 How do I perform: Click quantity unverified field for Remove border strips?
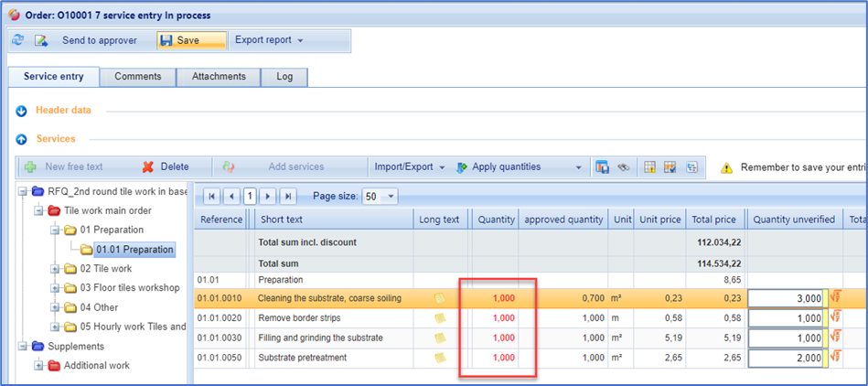pyautogui.click(x=786, y=317)
